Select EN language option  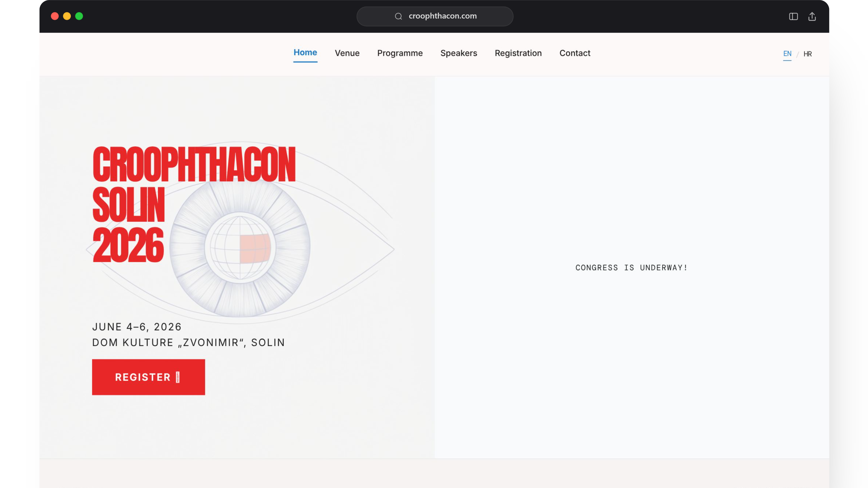787,54
